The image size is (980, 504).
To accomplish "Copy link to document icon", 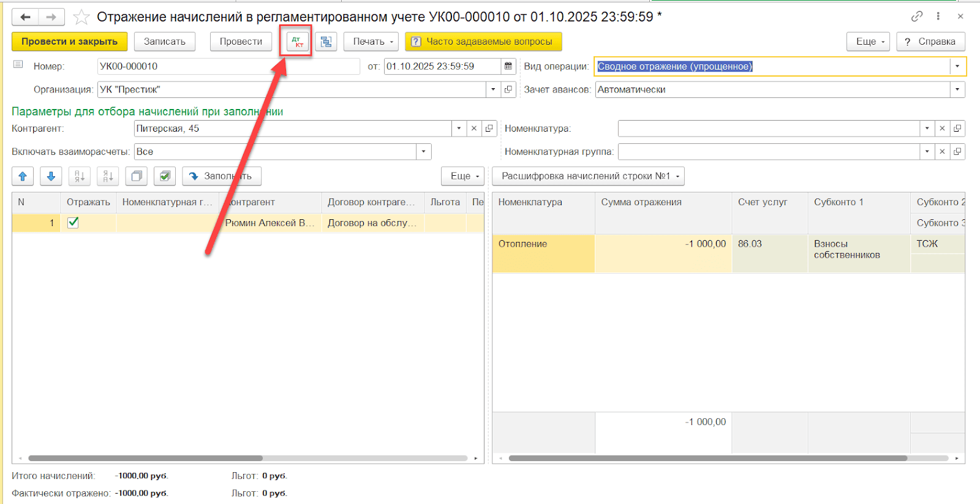I will pyautogui.click(x=916, y=17).
